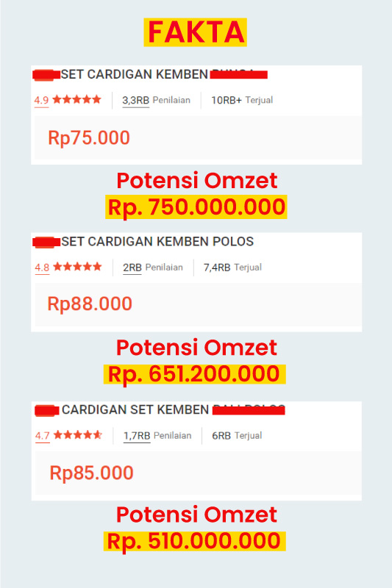Image resolution: width=392 pixels, height=588 pixels.
Task: Click the FAKTA heading banner
Action: pyautogui.click(x=195, y=32)
